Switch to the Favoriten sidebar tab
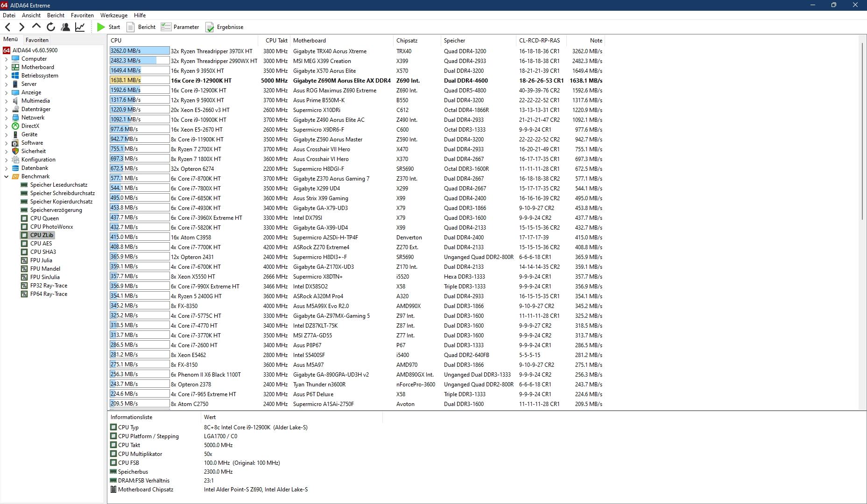The width and height of the screenshot is (867, 504). [37, 40]
